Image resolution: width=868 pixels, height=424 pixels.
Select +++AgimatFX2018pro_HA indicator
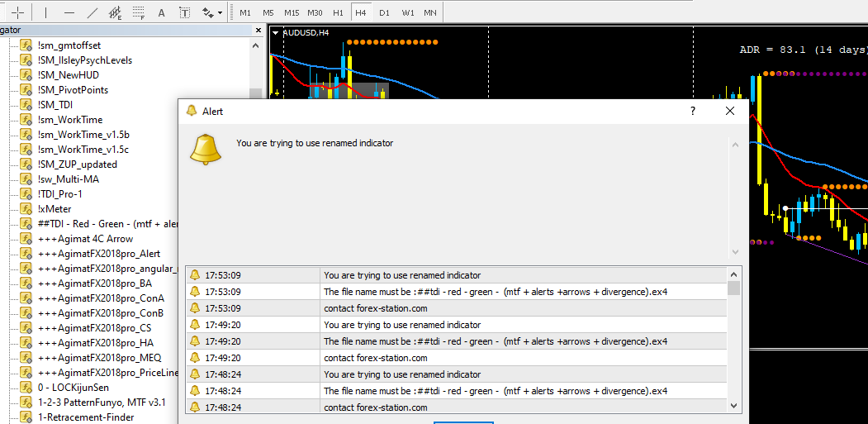click(95, 343)
